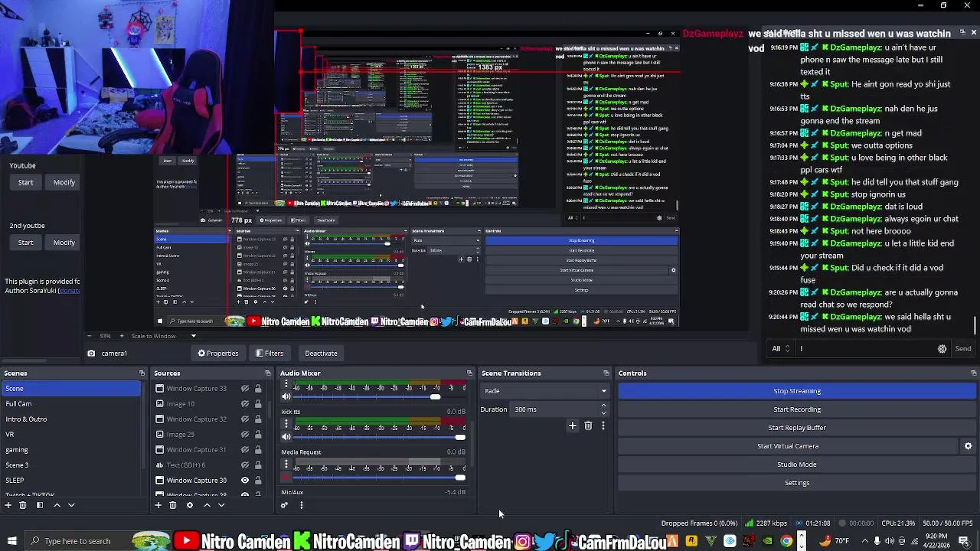Screen dimensions: 980x551
Task: Click Deactivate button for camera1
Action: pos(321,354)
